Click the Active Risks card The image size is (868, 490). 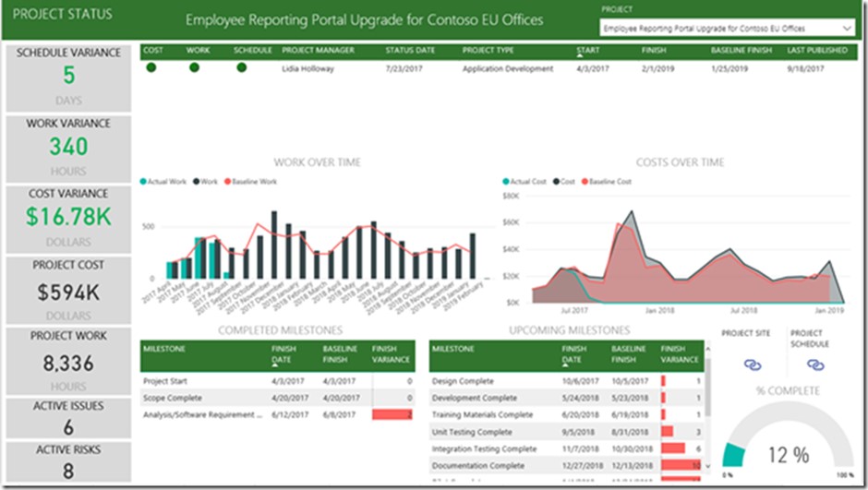[x=68, y=462]
